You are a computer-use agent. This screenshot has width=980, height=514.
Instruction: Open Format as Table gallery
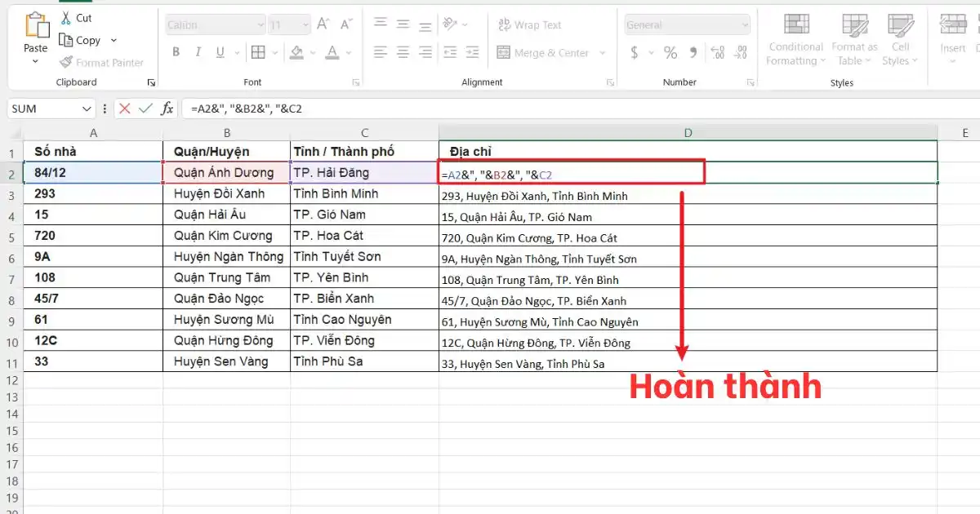pyautogui.click(x=853, y=39)
